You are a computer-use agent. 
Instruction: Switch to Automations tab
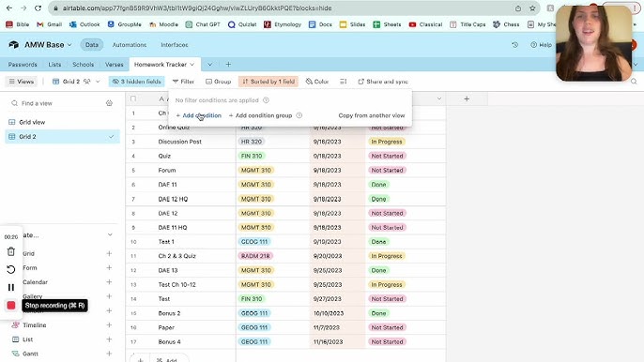tap(130, 45)
